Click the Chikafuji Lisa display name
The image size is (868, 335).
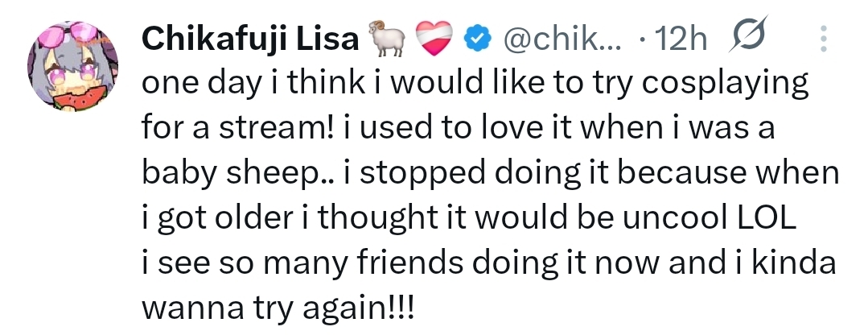click(x=249, y=37)
